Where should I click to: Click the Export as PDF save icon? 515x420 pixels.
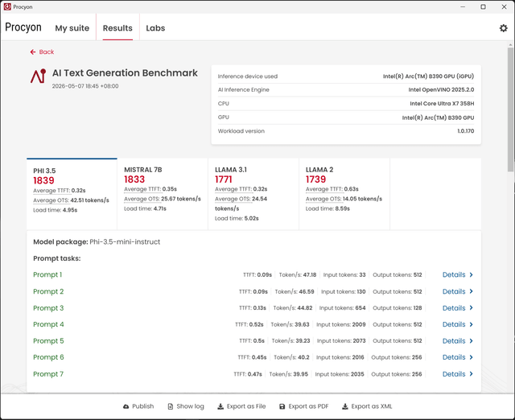click(x=282, y=406)
